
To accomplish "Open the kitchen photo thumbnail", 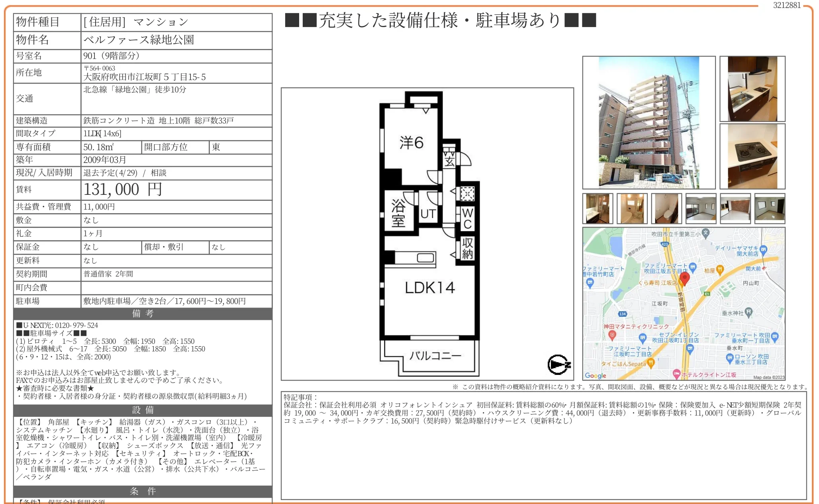I will tap(752, 88).
